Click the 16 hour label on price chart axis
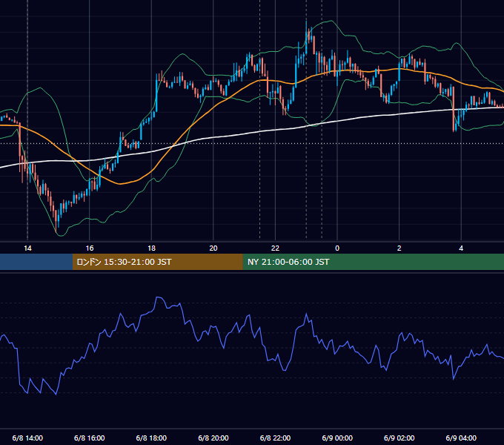 tap(90, 248)
